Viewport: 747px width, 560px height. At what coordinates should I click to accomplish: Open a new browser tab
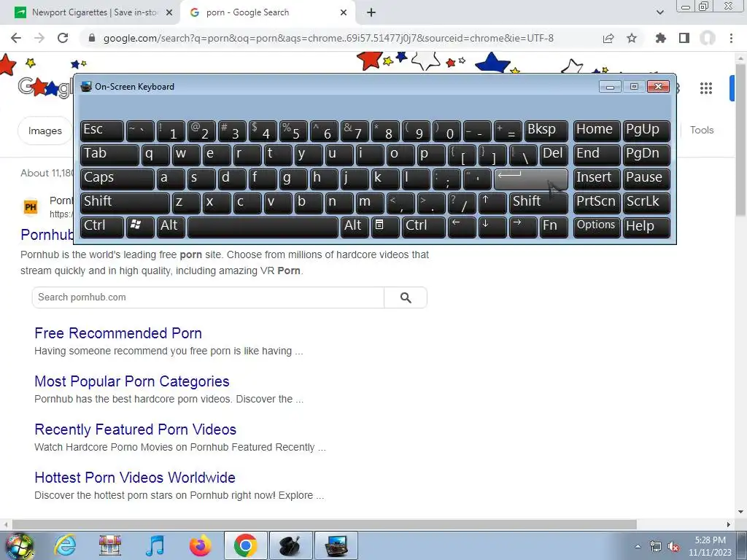(371, 12)
